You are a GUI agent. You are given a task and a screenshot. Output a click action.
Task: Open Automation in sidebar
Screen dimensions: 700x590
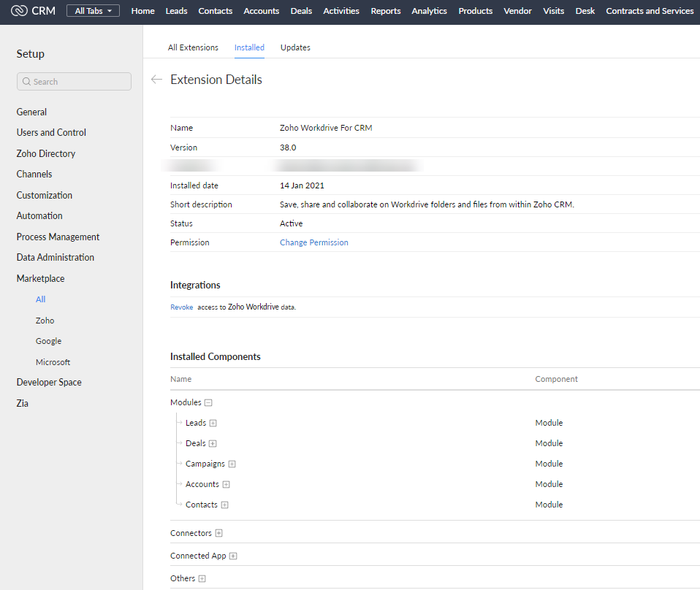tap(39, 215)
